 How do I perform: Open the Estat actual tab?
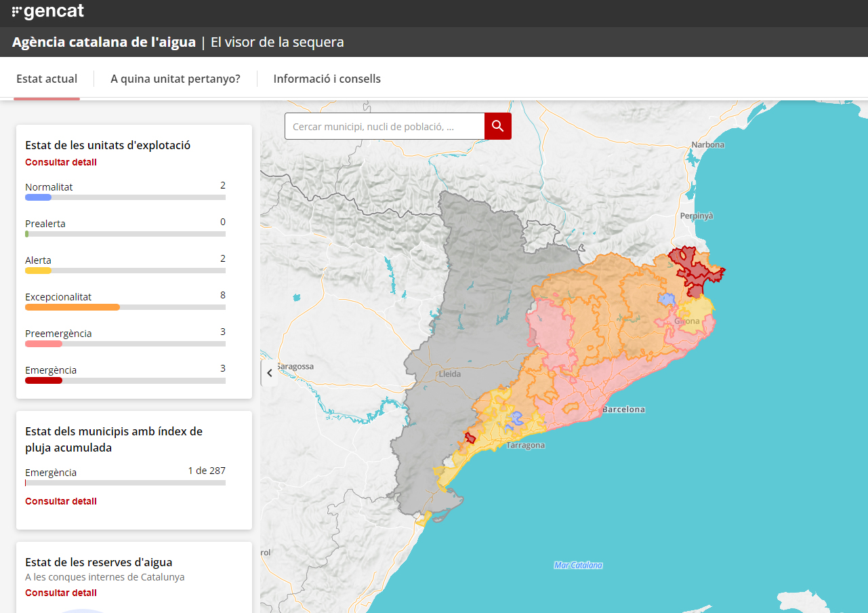pyautogui.click(x=47, y=79)
